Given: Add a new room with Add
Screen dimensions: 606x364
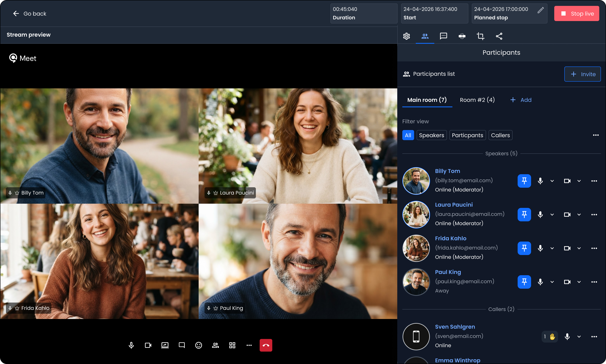Looking at the screenshot, I should [521, 100].
